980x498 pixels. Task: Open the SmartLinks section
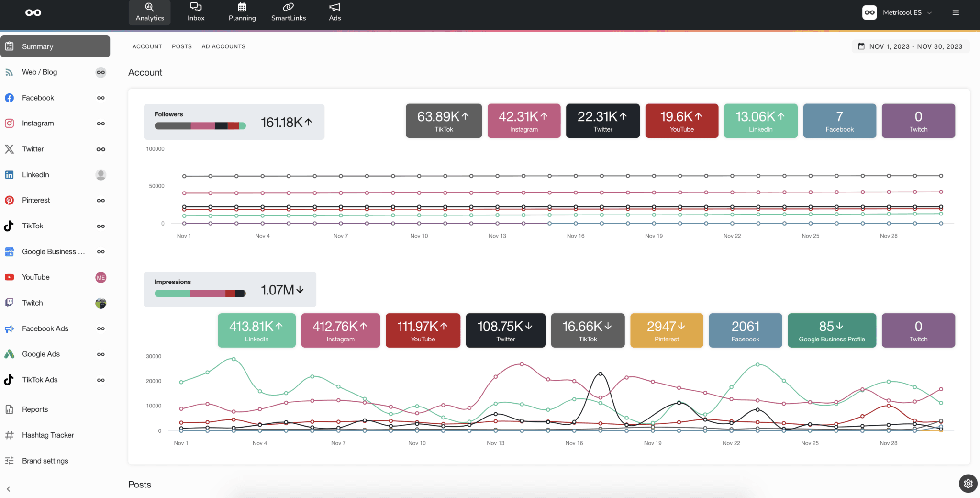click(288, 12)
